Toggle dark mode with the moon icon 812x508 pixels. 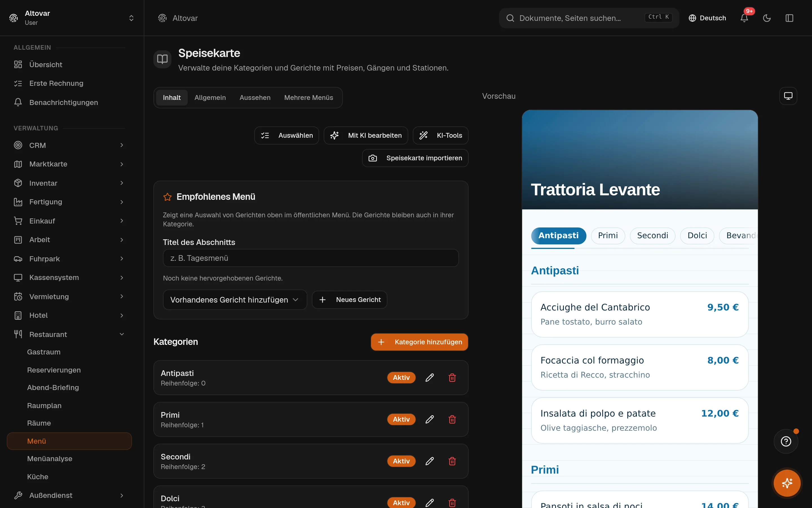(767, 18)
